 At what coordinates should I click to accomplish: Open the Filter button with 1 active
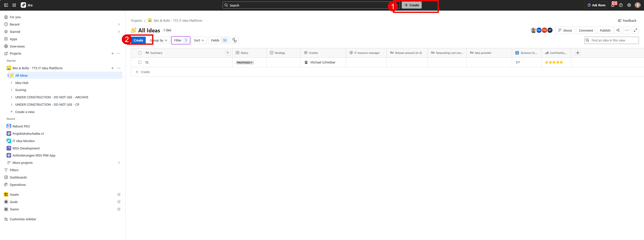(x=181, y=40)
